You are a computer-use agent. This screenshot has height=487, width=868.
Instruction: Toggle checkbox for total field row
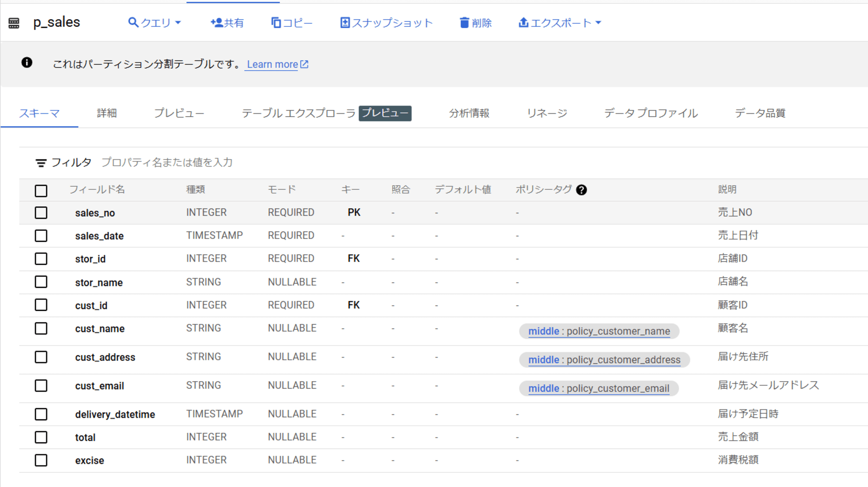pyautogui.click(x=42, y=436)
